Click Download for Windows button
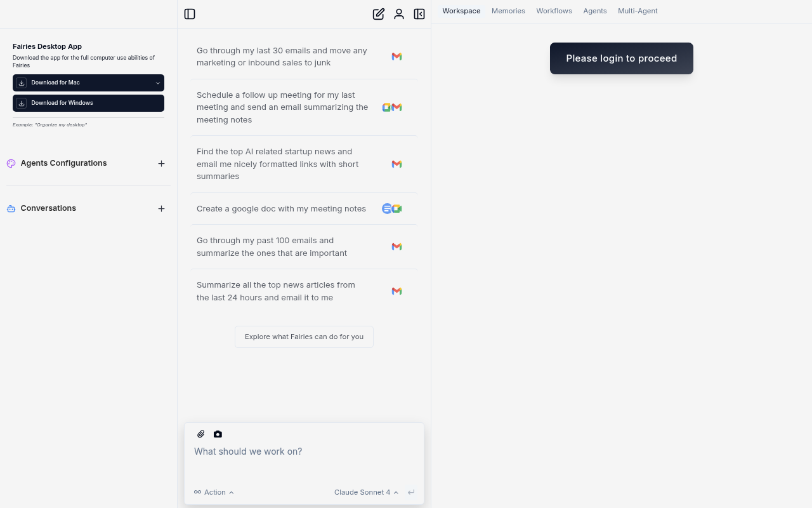Viewport: 812px width, 508px height. tap(88, 103)
